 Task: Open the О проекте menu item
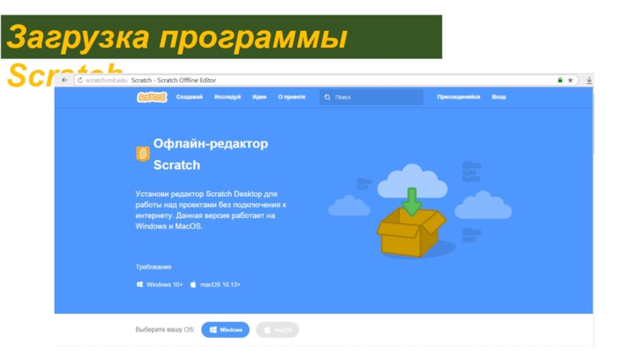291,97
